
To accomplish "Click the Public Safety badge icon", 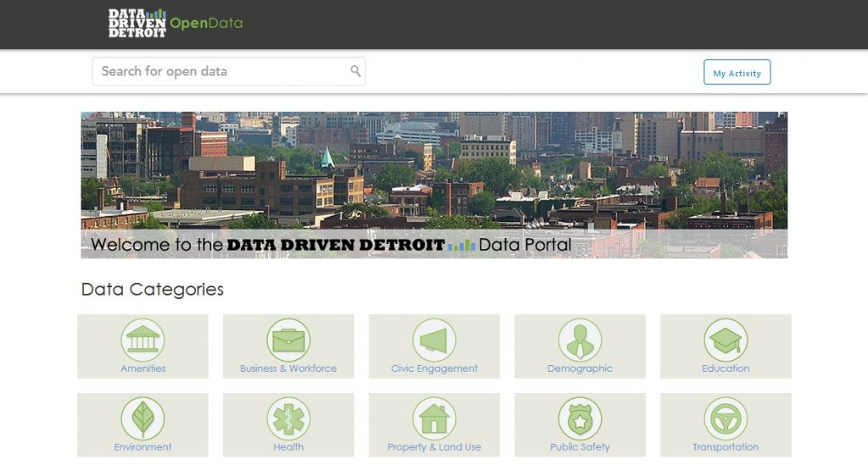I will [x=580, y=418].
